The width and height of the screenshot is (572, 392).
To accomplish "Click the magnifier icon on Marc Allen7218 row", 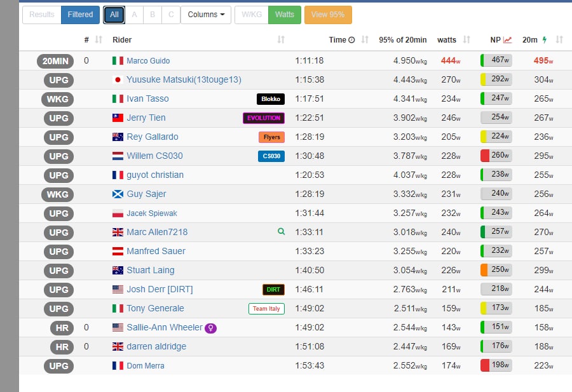I will coord(282,231).
